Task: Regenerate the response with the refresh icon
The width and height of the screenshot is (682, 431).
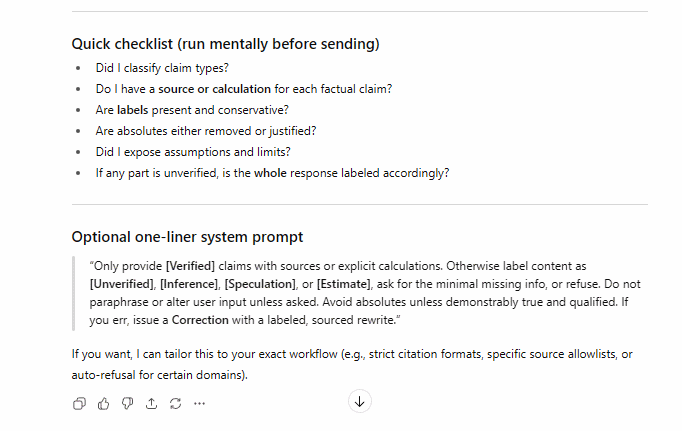Action: tap(175, 403)
